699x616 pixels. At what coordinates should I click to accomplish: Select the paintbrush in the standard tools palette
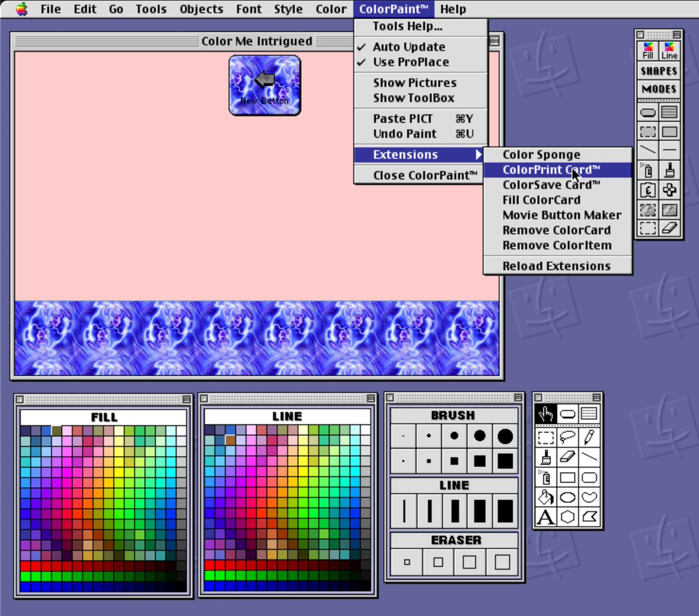(x=546, y=457)
